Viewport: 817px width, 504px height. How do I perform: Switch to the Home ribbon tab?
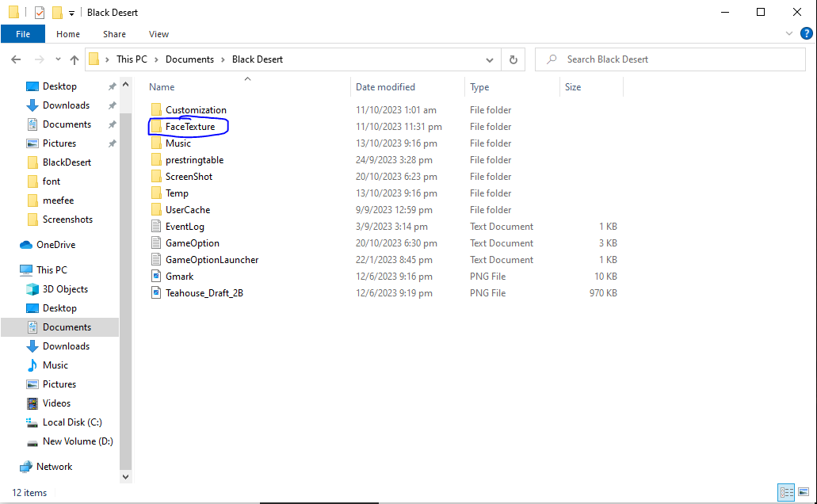[x=68, y=34]
